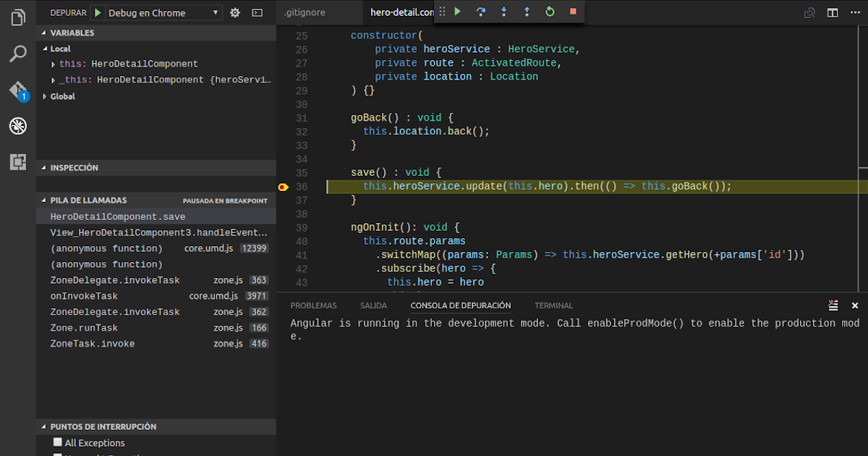
Task: Open the more actions ellipsis in editor title
Action: (855, 12)
